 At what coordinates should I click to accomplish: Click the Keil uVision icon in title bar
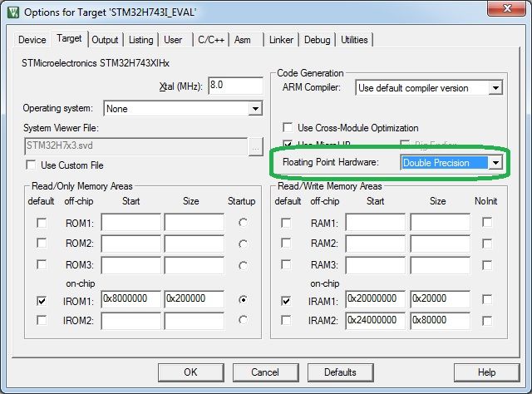(13, 12)
